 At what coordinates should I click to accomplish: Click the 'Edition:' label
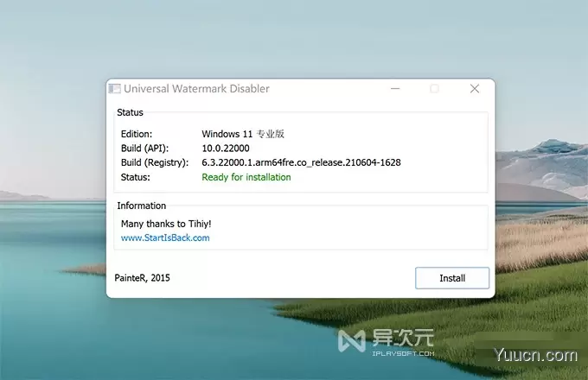(x=137, y=134)
